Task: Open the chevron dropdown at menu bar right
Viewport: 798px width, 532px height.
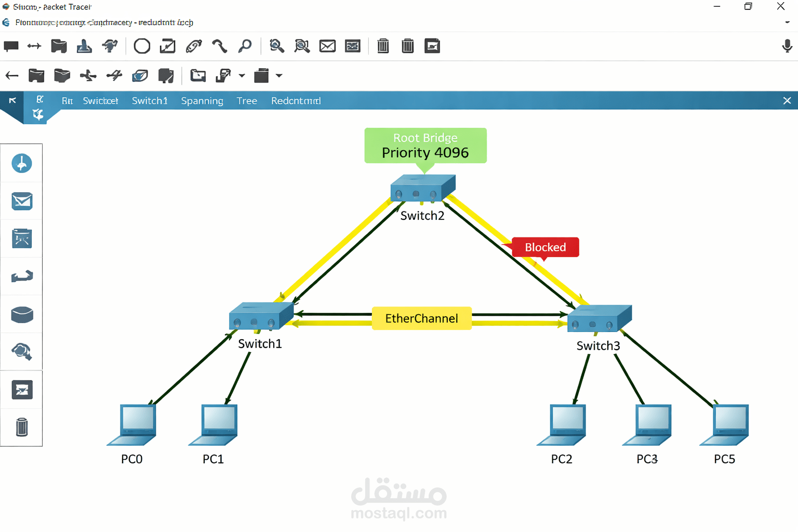Action: click(787, 22)
